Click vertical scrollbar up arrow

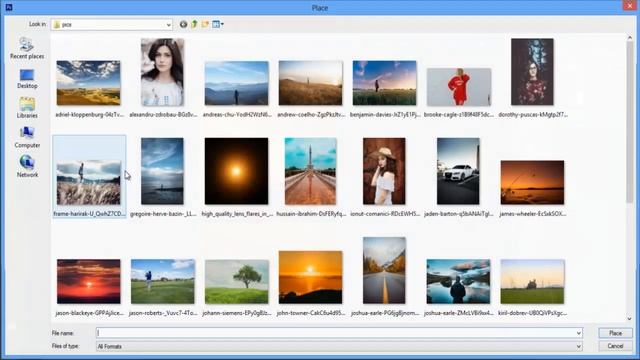630,38
